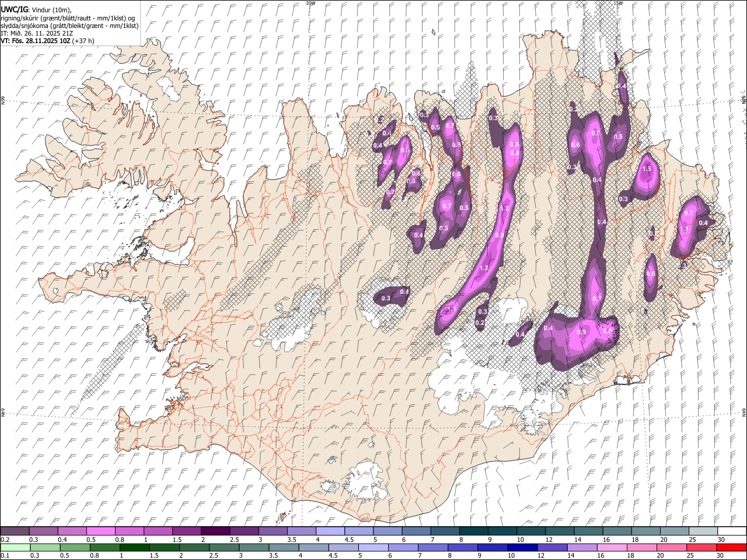
Task: Select the pale grey snow swatch between 25 and 30
Action: 703,531
